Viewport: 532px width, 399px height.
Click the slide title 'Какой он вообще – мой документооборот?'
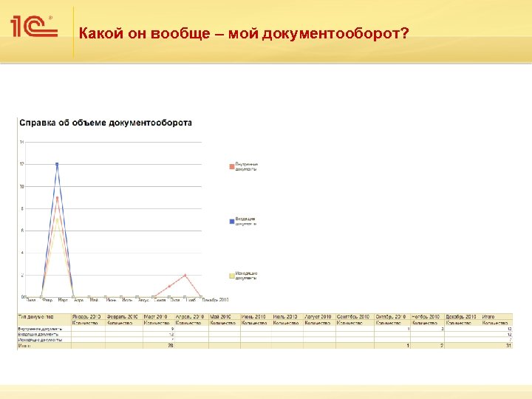244,33
